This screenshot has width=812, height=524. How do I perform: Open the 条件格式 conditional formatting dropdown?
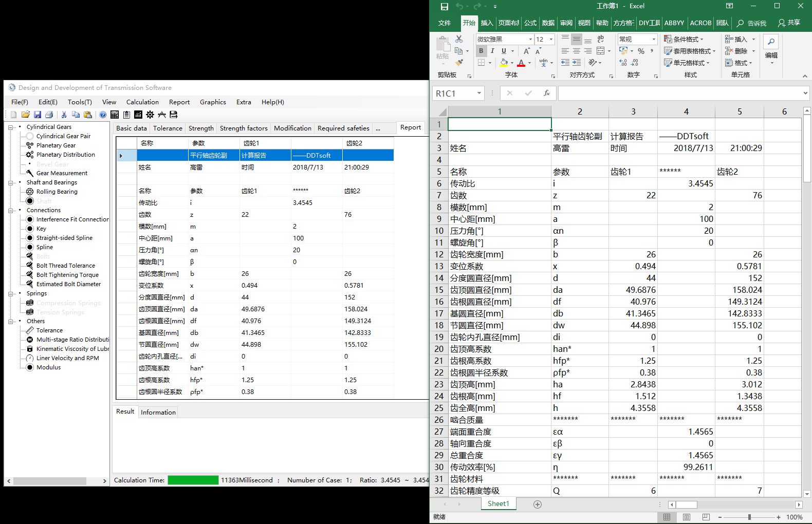[x=684, y=39]
